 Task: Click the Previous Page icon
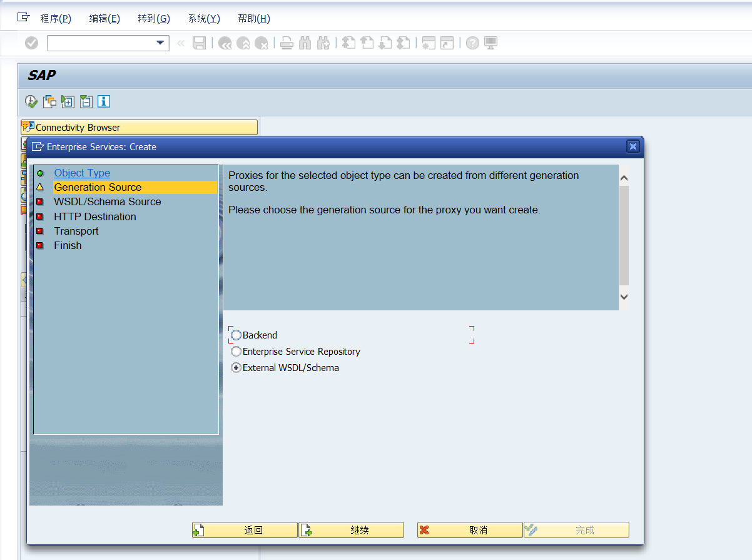367,43
